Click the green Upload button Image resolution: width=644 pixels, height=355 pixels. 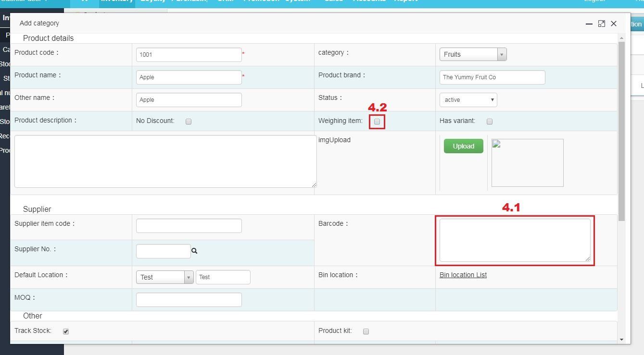[x=463, y=146]
